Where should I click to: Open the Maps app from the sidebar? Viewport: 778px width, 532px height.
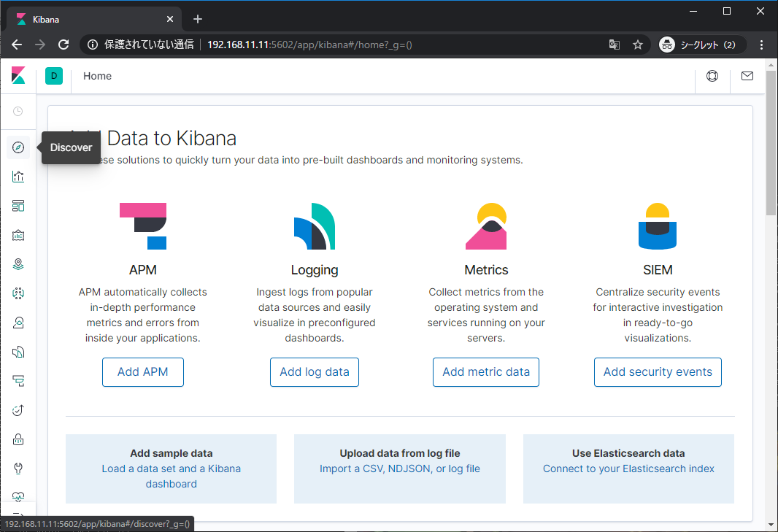[x=18, y=263]
